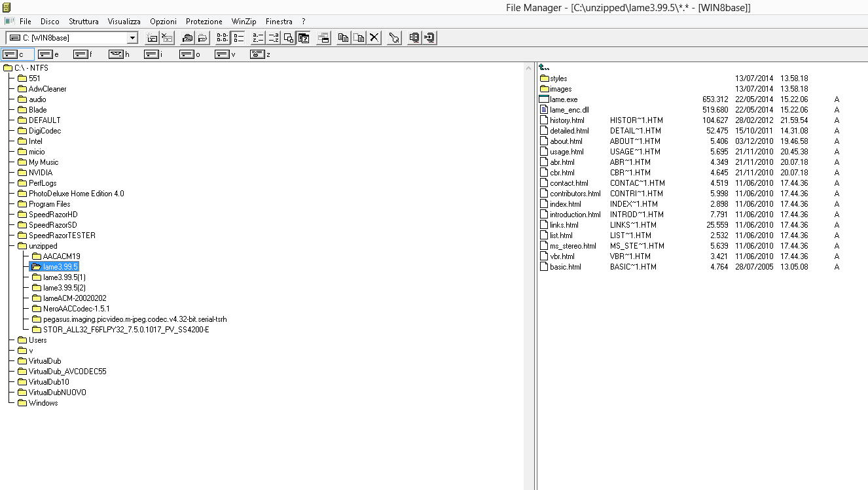The image size is (868, 490).
Task: Click the WinZip extract toolbar icon
Action: [429, 38]
